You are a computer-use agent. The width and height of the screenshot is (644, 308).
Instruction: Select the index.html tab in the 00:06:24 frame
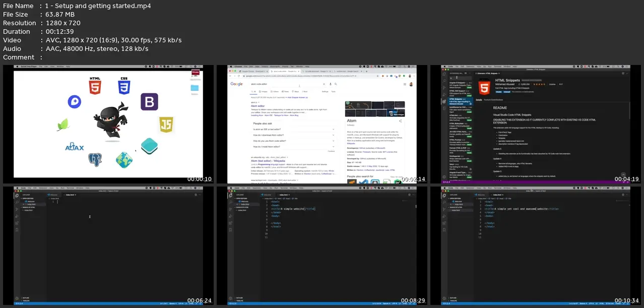[x=70, y=194]
